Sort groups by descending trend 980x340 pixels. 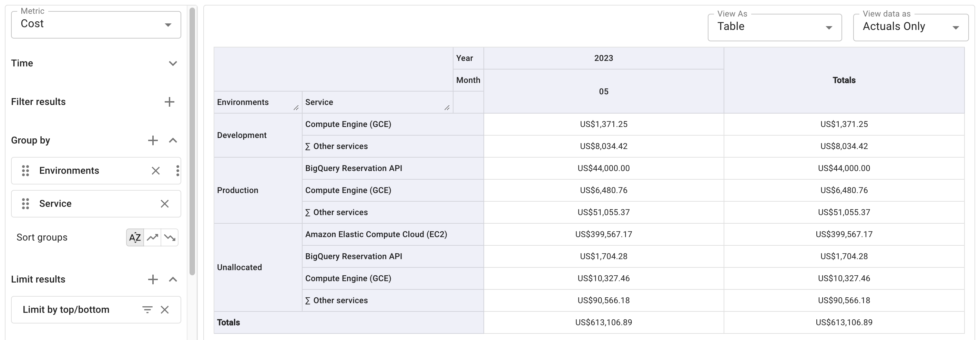pyautogui.click(x=170, y=238)
